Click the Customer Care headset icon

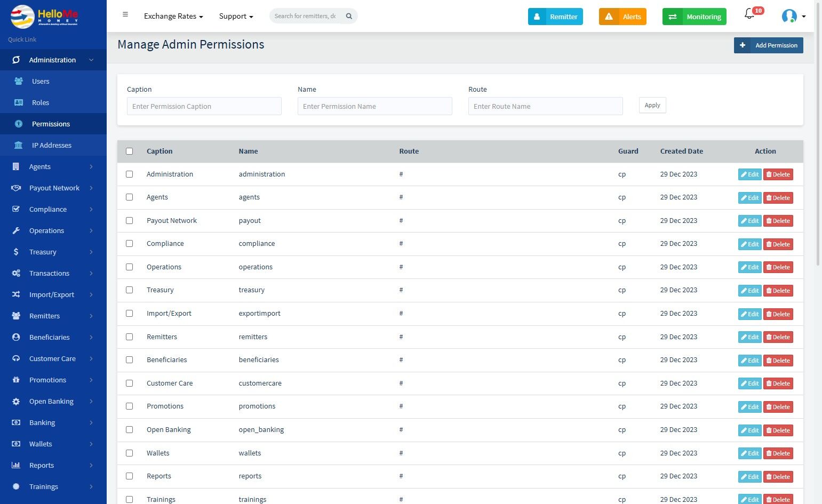point(16,358)
